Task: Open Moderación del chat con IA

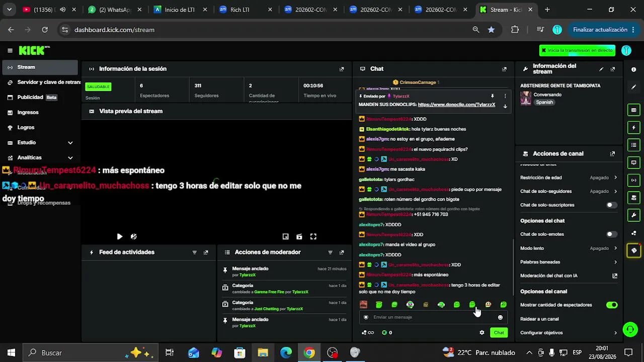Action: click(x=569, y=276)
